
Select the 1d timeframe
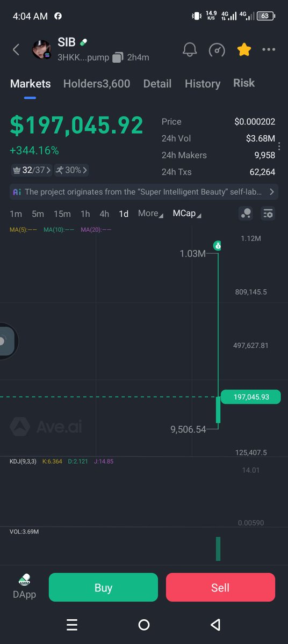pyautogui.click(x=124, y=214)
